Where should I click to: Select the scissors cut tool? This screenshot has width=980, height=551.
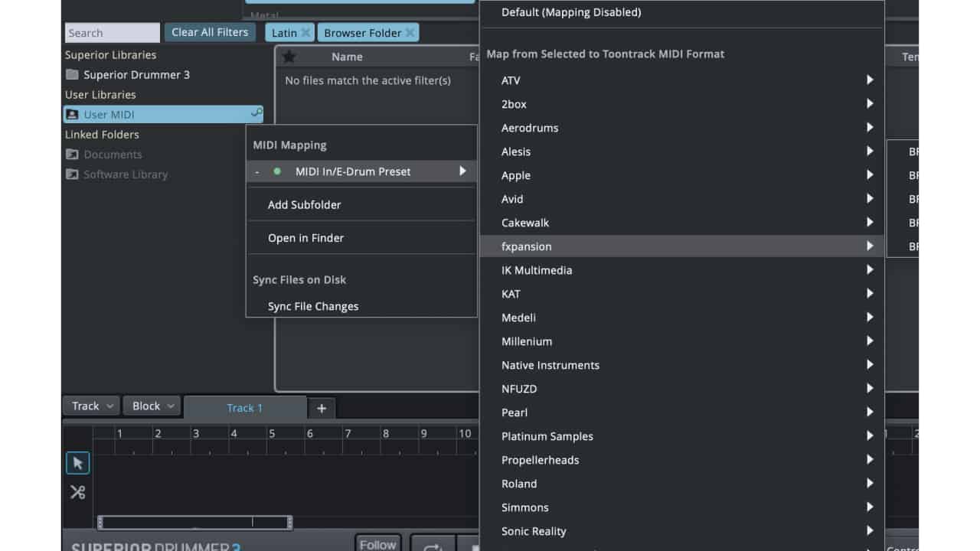coord(77,492)
